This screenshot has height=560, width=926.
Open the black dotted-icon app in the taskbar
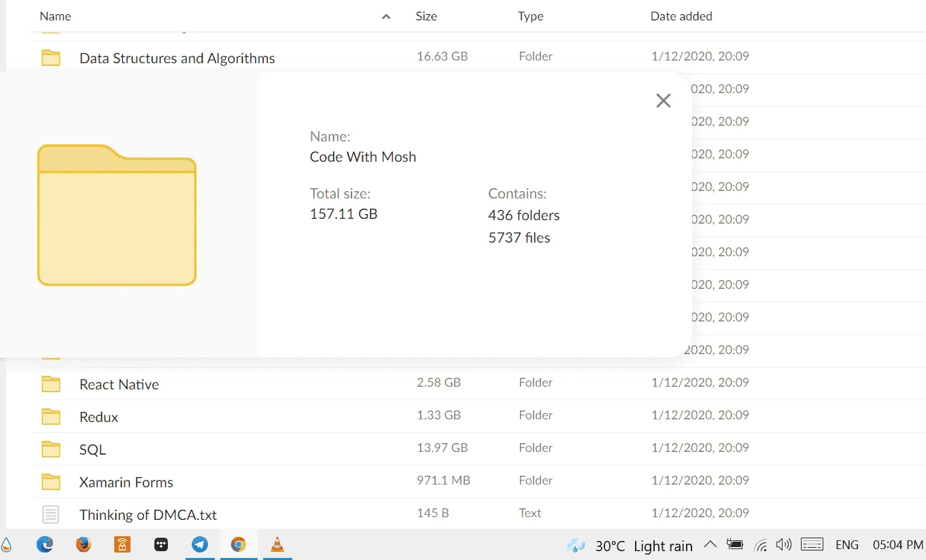click(x=161, y=545)
